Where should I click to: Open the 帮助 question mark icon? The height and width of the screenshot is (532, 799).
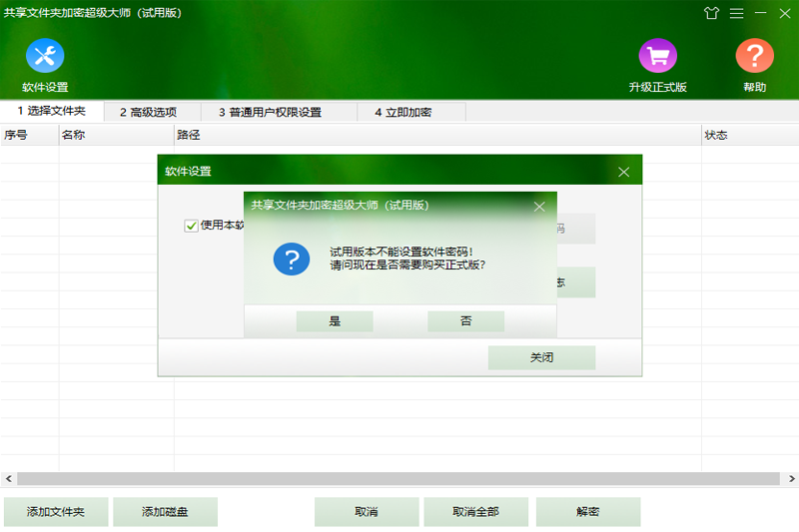(754, 57)
